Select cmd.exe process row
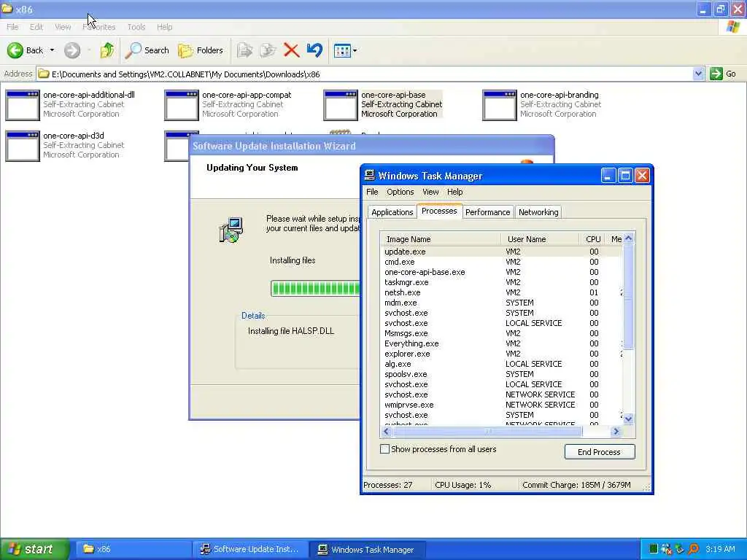 pos(501,262)
